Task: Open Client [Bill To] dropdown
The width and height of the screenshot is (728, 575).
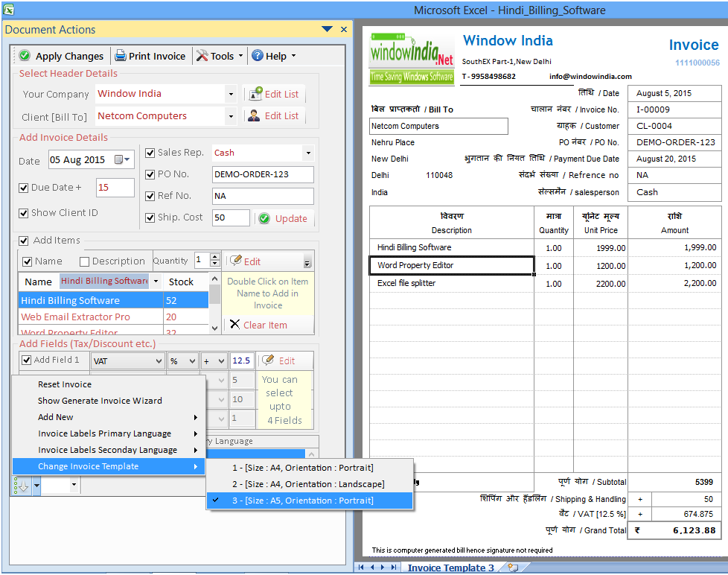Action: [x=231, y=116]
